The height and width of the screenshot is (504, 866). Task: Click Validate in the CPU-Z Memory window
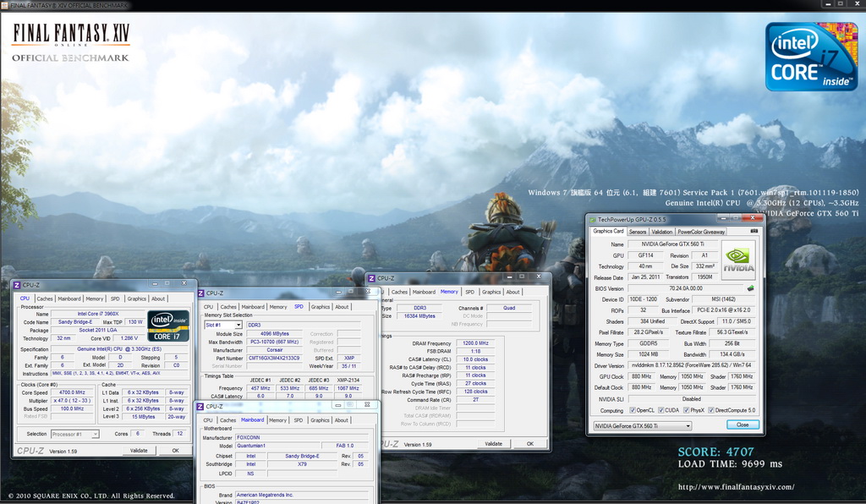(493, 444)
